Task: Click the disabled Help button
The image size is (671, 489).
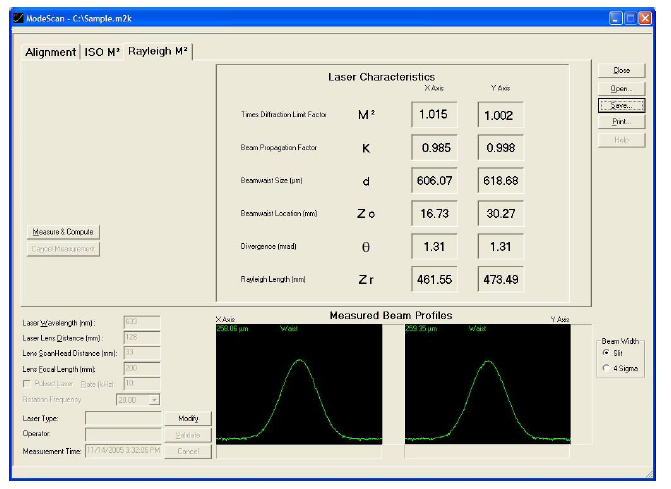Action: pos(621,140)
